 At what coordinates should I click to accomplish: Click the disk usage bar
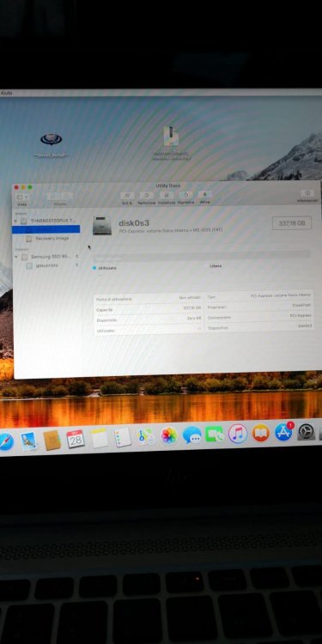pos(201,256)
